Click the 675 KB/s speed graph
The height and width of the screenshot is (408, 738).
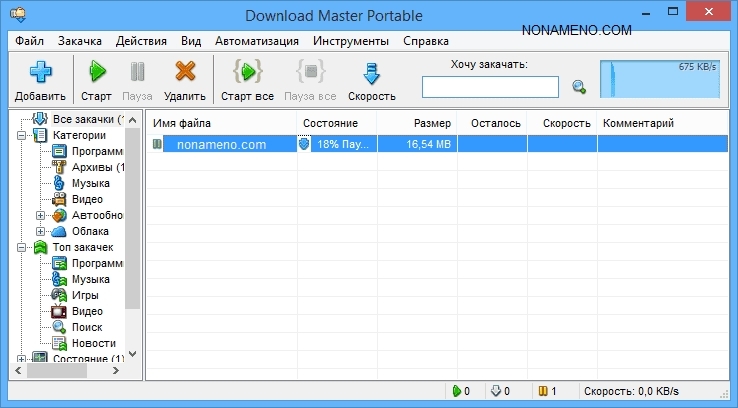point(660,79)
